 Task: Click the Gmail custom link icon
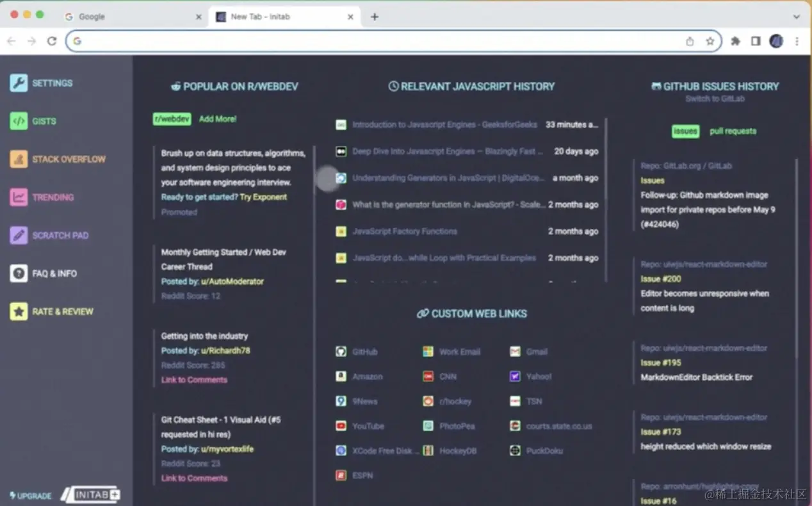click(x=515, y=352)
